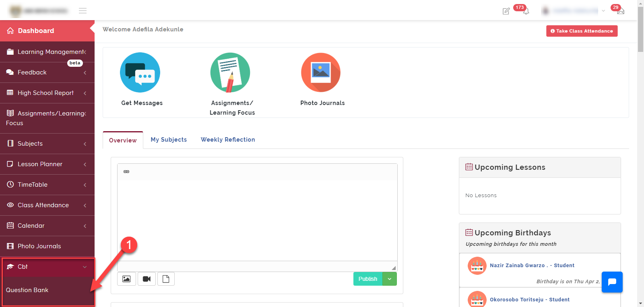
Task: Open Nazir Zainab Gwarzo student link
Action: tap(532, 265)
